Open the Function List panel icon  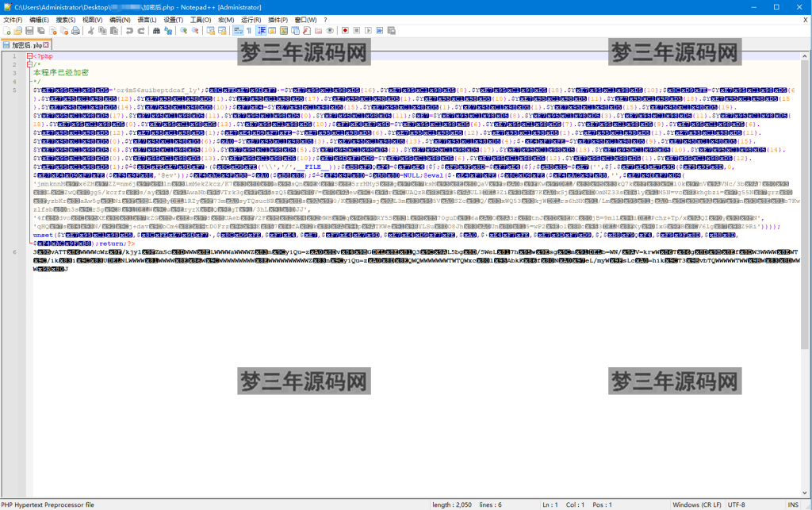(x=307, y=31)
